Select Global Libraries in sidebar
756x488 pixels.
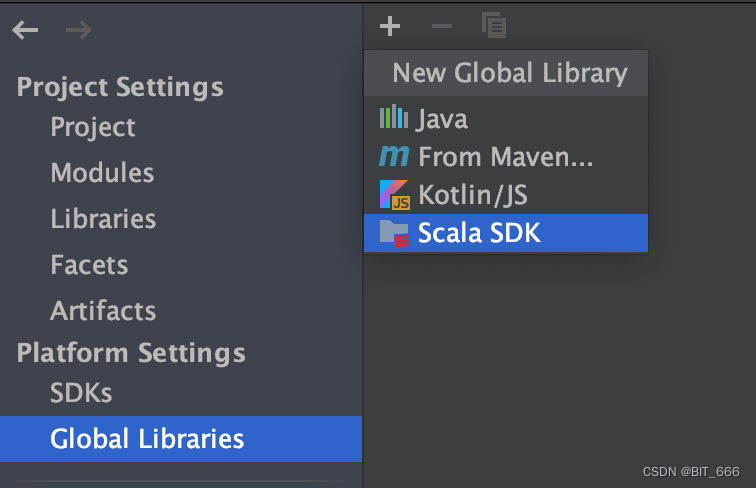[x=181, y=439]
